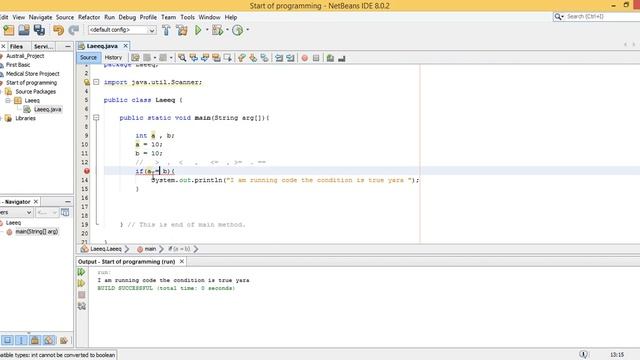Collapse the Laeeq package node
640x360 pixels.
tap(8, 100)
